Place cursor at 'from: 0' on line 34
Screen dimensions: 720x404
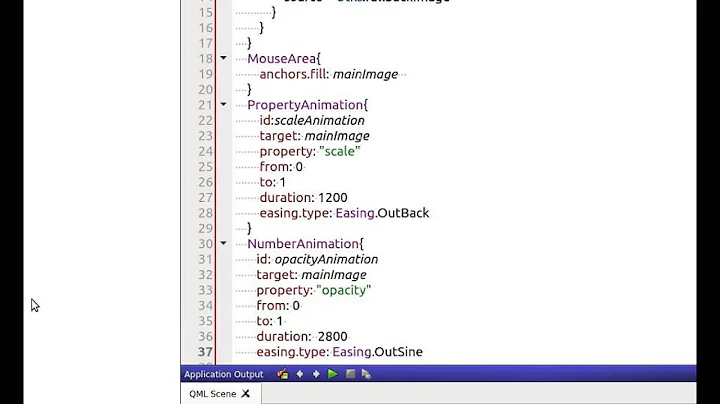point(278,306)
